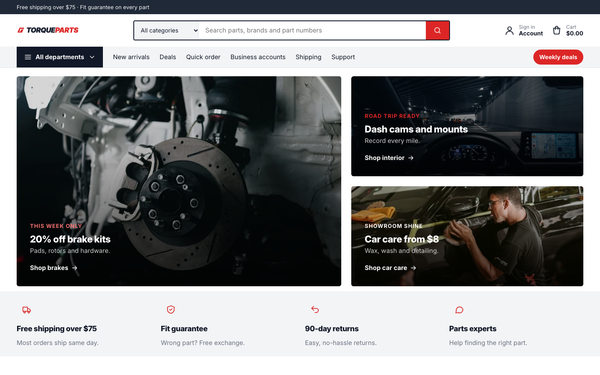Click 'Most orders ship same day.' text
Image resolution: width=600 pixels, height=375 pixels.
click(x=57, y=343)
